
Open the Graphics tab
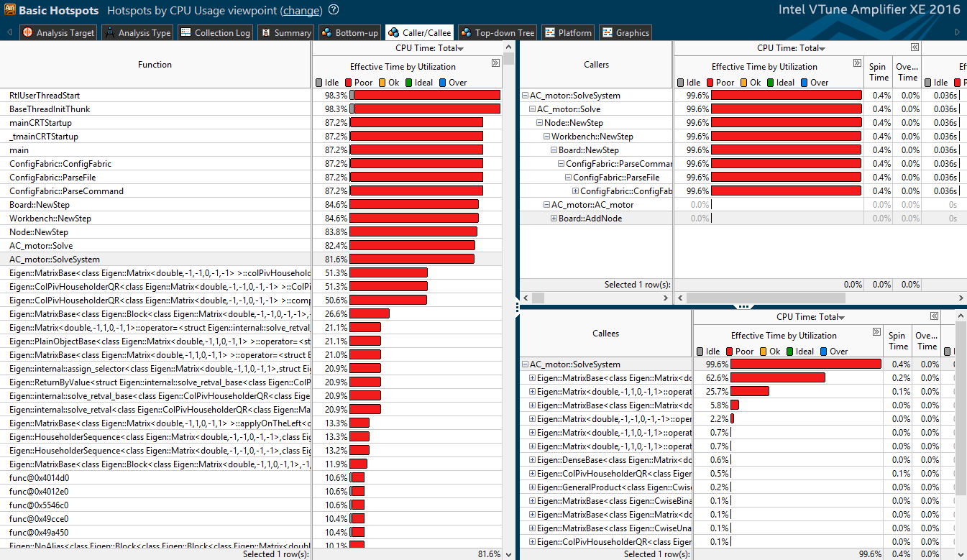(x=625, y=32)
